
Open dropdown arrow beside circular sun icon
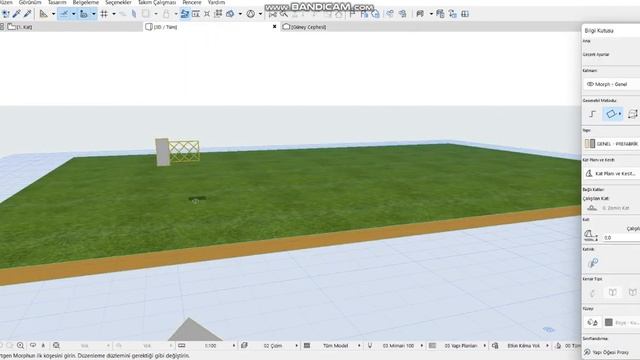260,14
